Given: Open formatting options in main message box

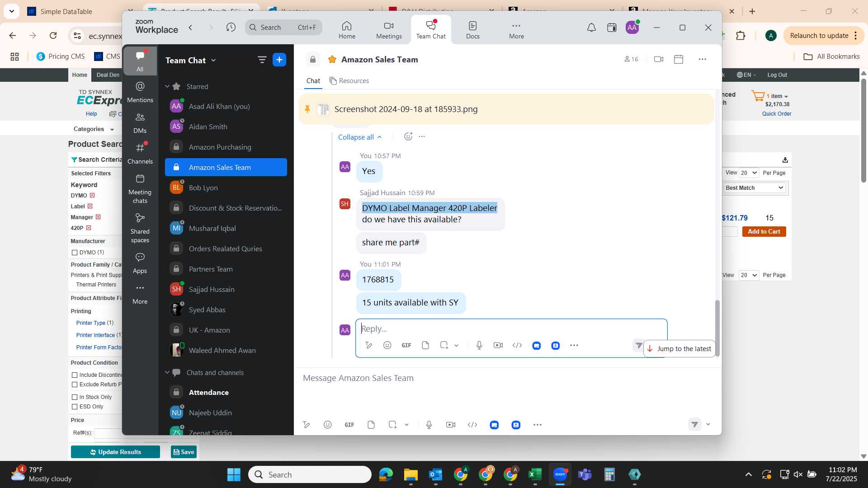Looking at the screenshot, I should point(307,425).
